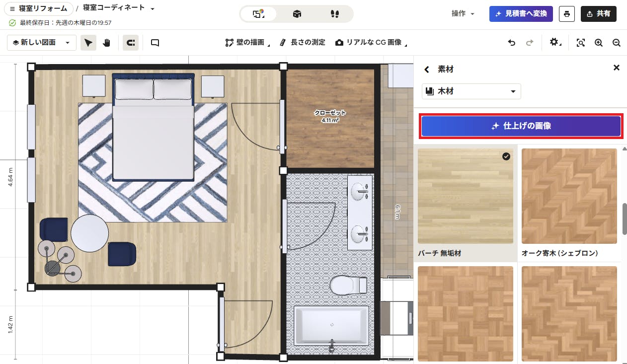
Task: Select the herringbone parquet swatch, bottom right
Action: [569, 314]
